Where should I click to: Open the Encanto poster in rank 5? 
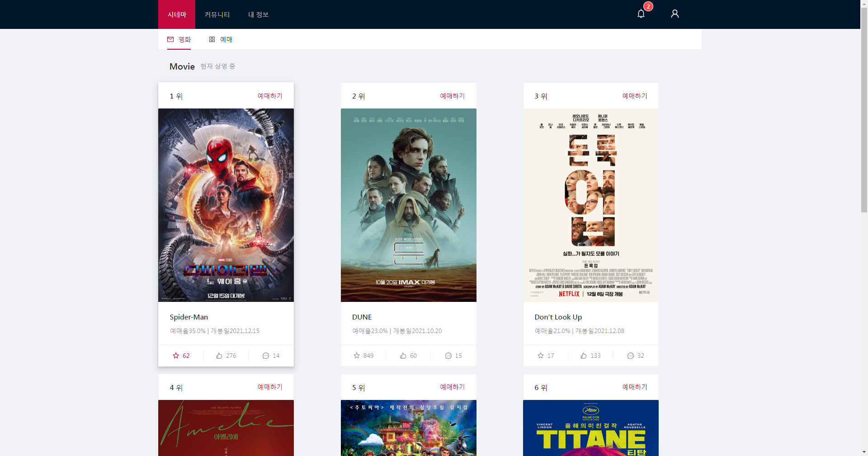coord(409,428)
